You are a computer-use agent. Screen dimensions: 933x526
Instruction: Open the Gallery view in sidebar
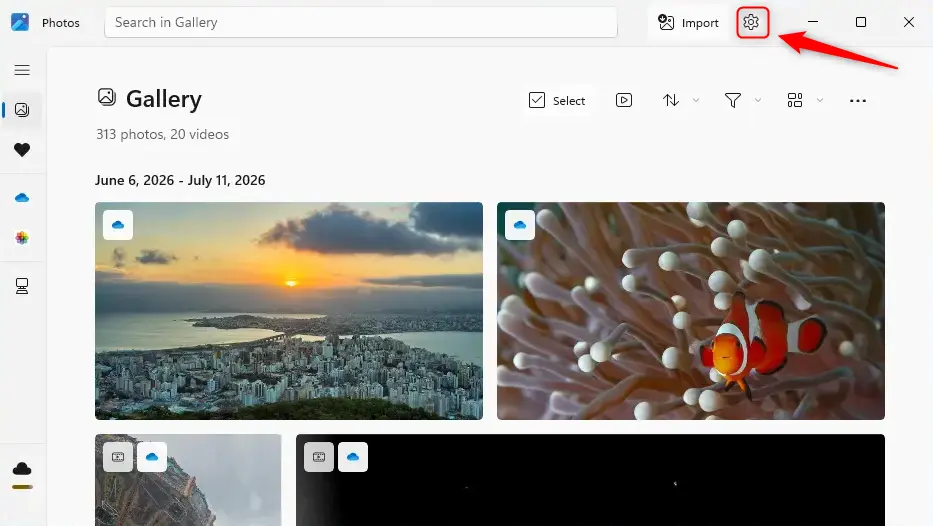[22, 110]
